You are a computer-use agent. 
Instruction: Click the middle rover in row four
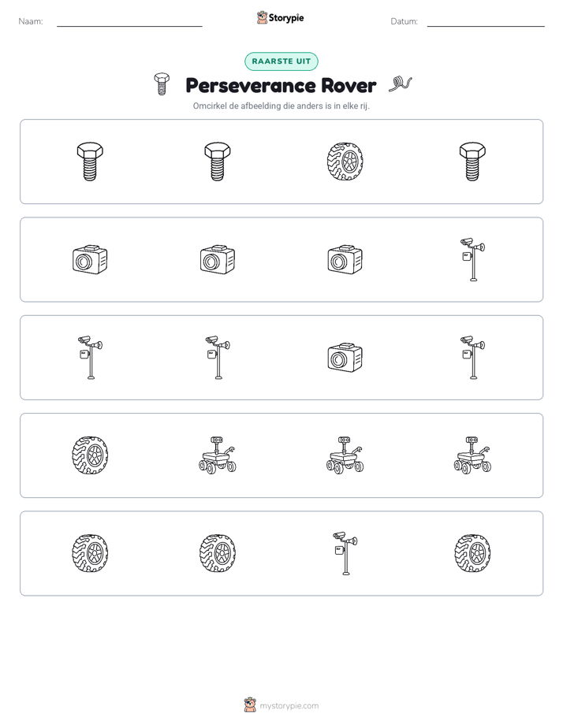coord(345,455)
